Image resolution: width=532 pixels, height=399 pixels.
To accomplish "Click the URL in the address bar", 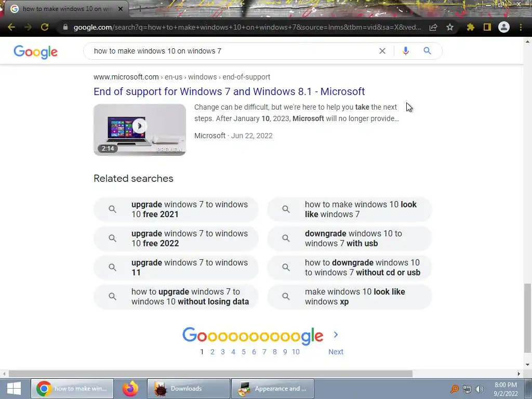I will pyautogui.click(x=247, y=27).
